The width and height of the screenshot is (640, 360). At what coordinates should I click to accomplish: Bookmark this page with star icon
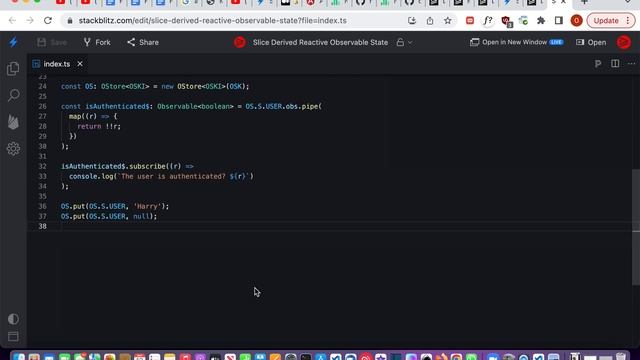(448, 20)
